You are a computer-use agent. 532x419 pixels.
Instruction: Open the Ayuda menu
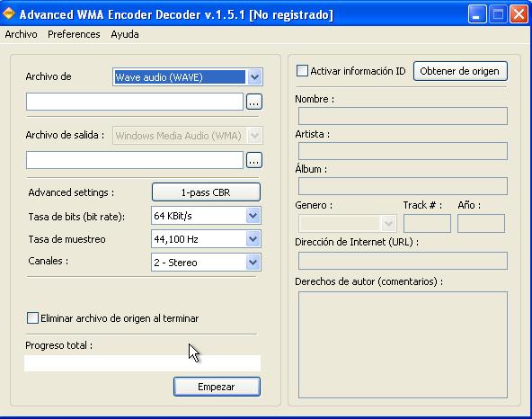coord(125,34)
